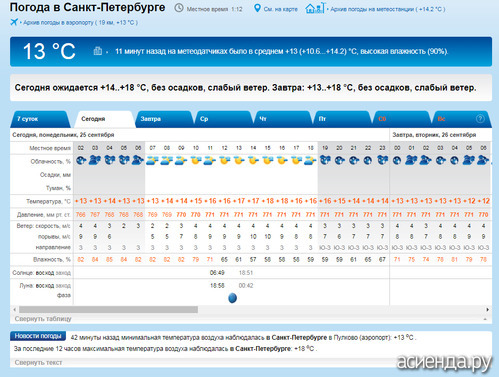
Task: Collapse the table via Свернуть таблицу
Action: coord(43,319)
